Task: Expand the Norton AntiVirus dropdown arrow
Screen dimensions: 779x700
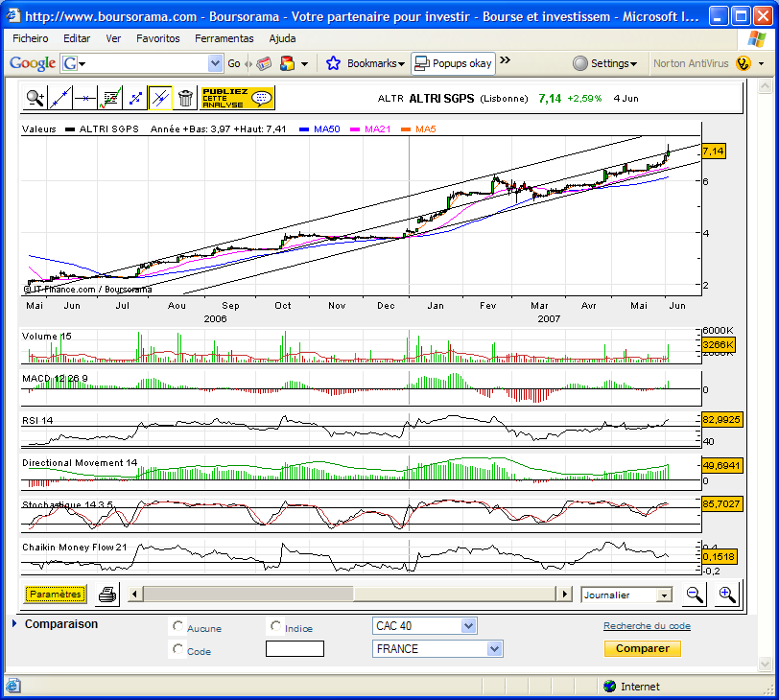Action: pyautogui.click(x=761, y=64)
